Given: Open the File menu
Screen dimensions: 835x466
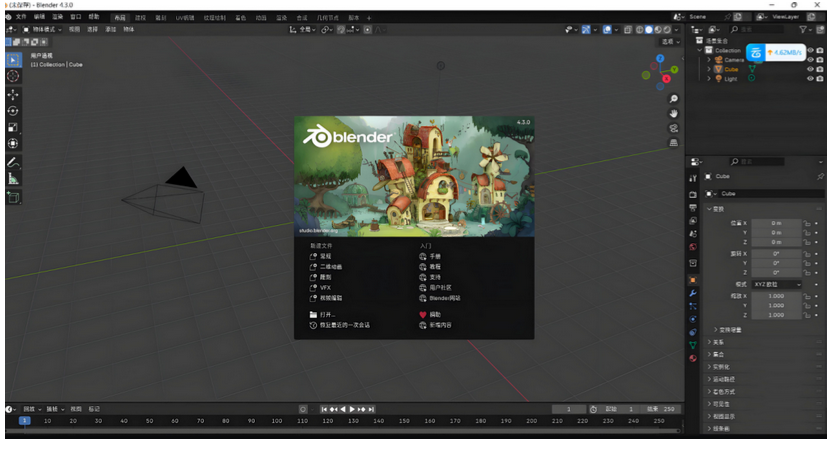Looking at the screenshot, I should (21, 17).
